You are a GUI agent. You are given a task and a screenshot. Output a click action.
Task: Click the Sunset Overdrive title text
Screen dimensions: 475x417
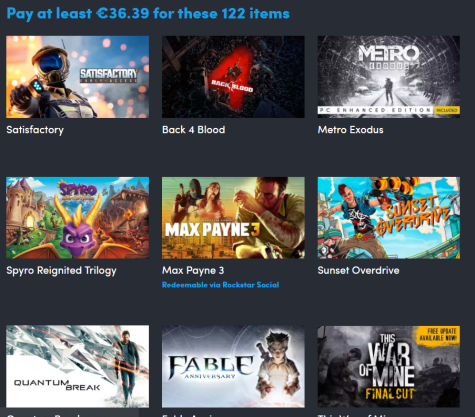(358, 270)
